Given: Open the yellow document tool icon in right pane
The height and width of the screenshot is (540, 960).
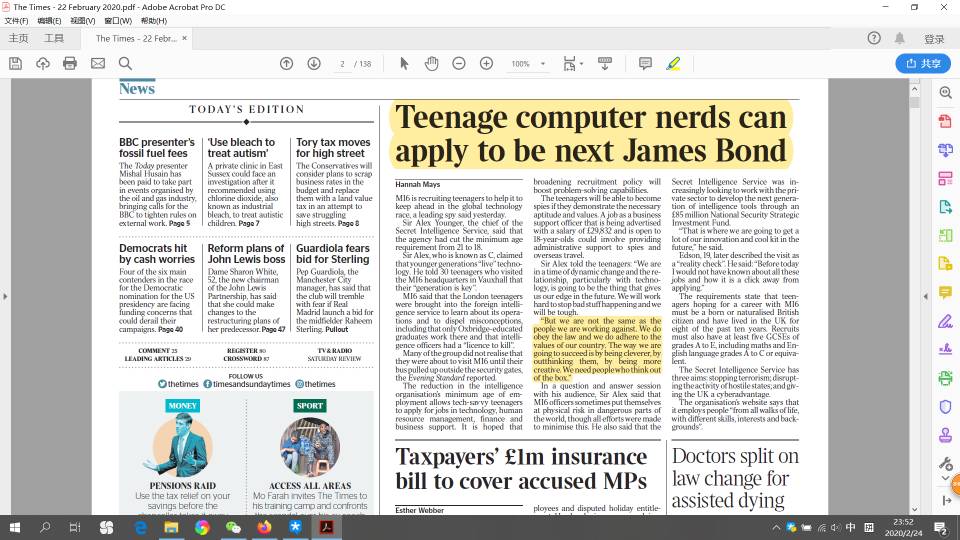Looking at the screenshot, I should tap(945, 264).
